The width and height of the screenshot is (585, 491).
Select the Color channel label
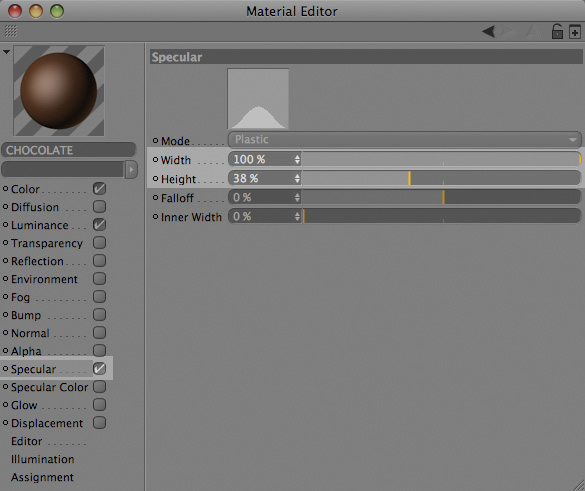pos(25,189)
